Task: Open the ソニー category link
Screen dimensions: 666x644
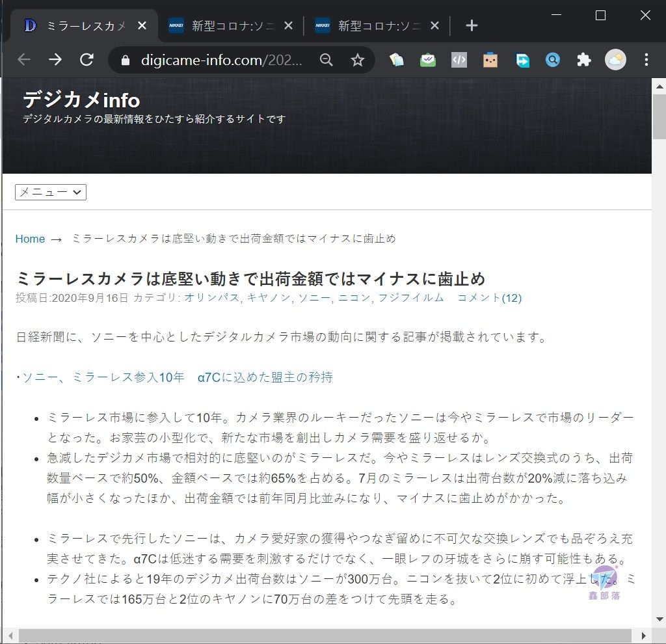Action: click(x=314, y=298)
